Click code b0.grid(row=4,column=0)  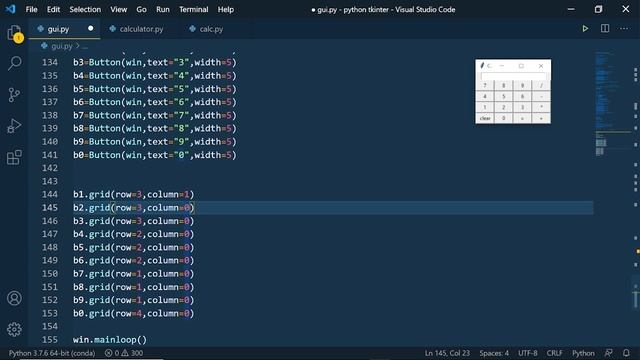[x=134, y=313]
